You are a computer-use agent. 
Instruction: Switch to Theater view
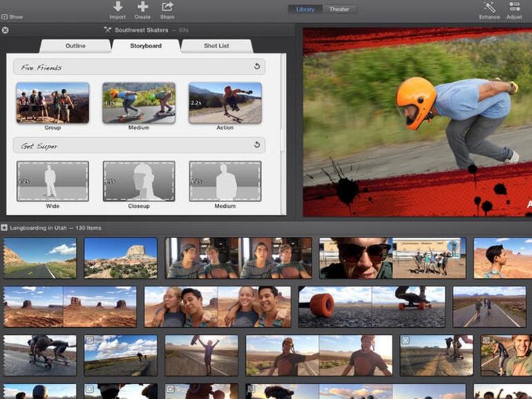click(x=339, y=9)
